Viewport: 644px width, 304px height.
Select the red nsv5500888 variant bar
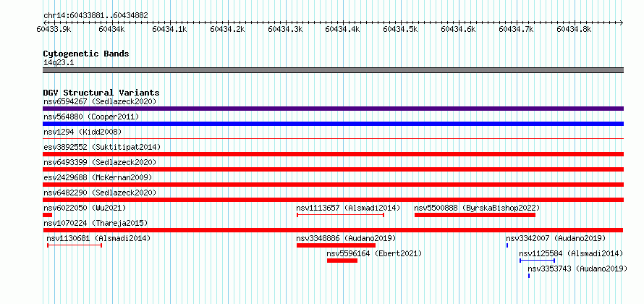click(x=475, y=215)
